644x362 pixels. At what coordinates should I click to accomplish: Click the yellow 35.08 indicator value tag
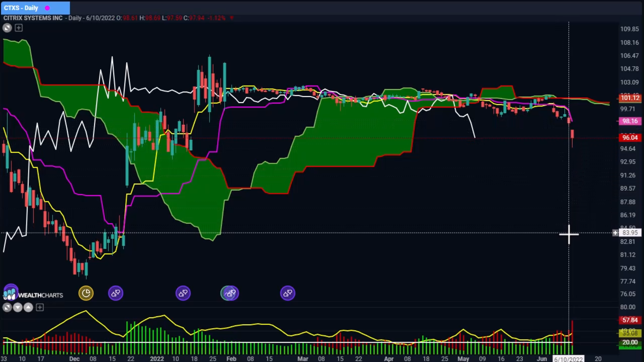[630, 333]
